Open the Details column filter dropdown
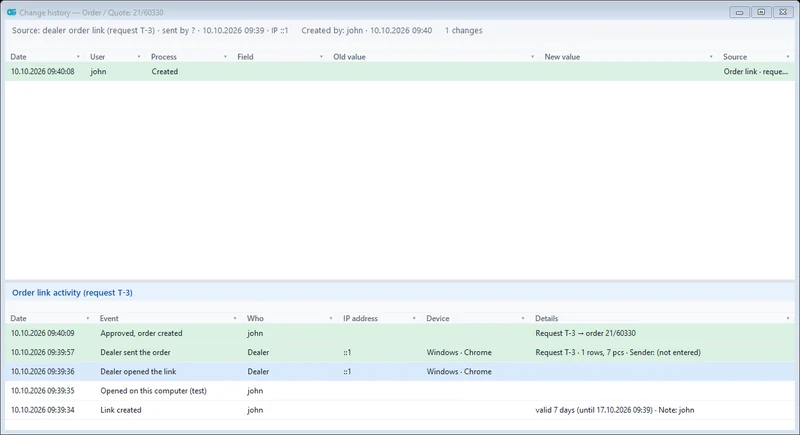Viewport: 800px width, 435px height. (x=788, y=319)
